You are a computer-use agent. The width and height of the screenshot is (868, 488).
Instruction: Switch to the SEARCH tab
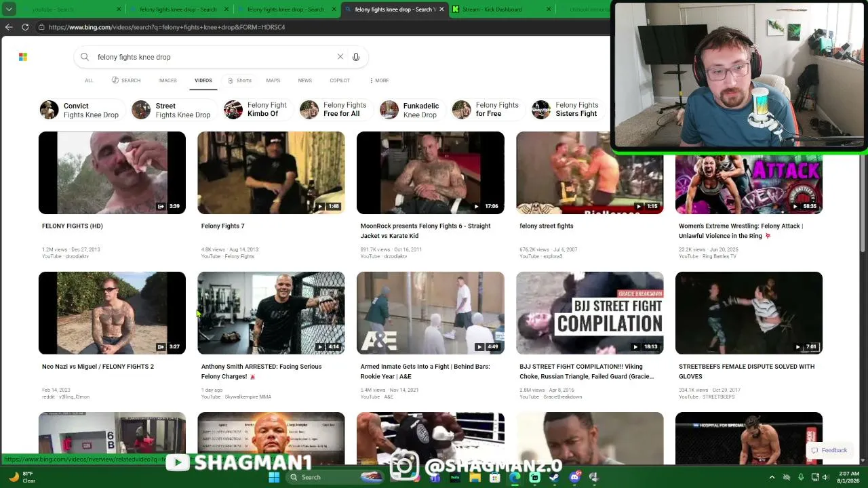pos(126,80)
